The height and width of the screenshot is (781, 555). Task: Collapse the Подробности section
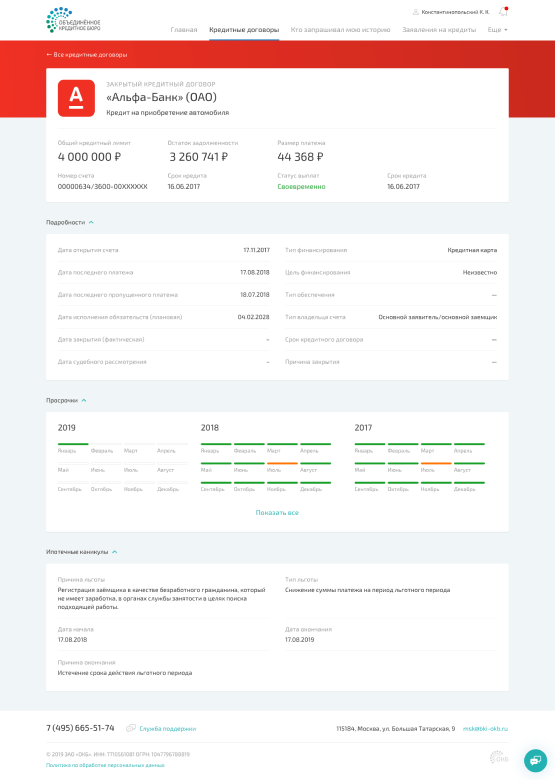91,223
